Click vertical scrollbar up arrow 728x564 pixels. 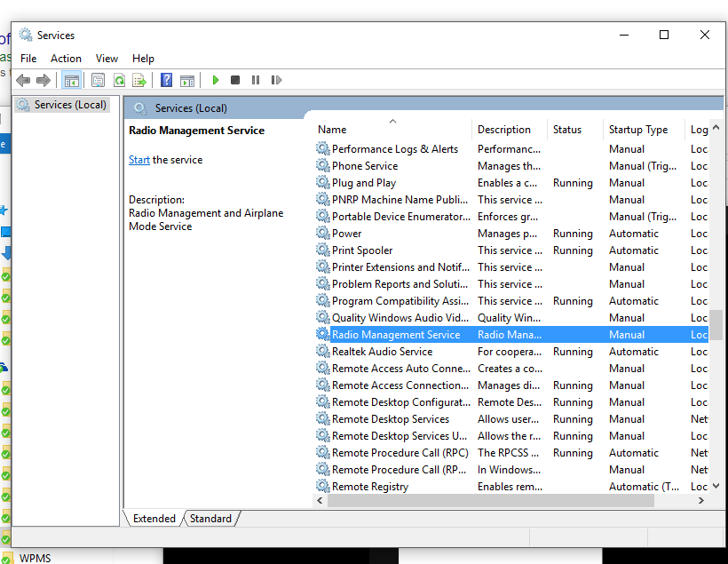click(716, 127)
